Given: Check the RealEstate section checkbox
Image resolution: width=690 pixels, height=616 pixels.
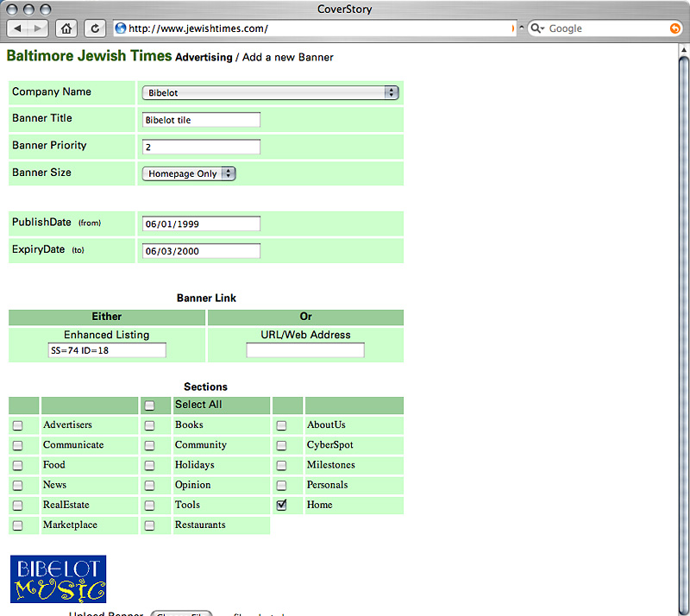Looking at the screenshot, I should (x=17, y=506).
